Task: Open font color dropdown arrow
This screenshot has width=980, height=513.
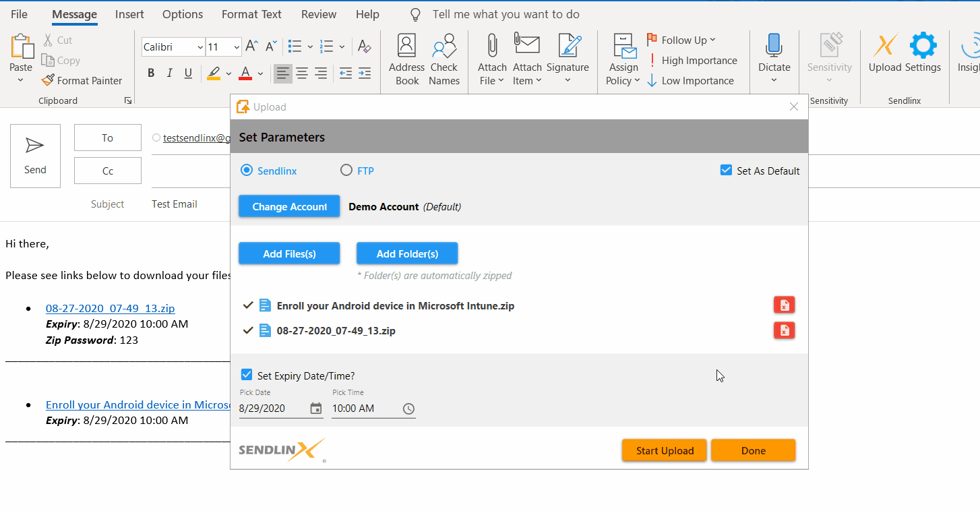Action: (x=261, y=73)
